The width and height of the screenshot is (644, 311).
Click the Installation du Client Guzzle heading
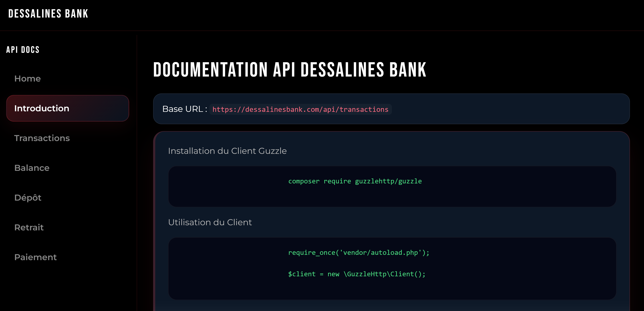227,151
